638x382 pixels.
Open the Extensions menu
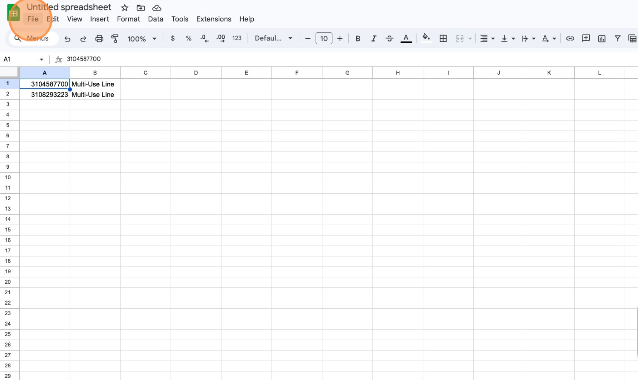click(214, 19)
